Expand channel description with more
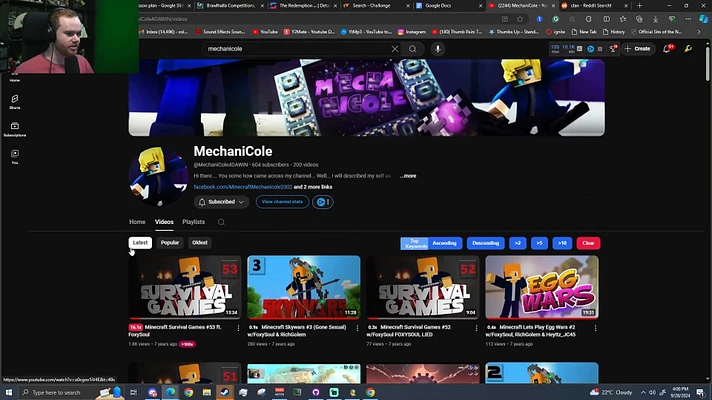The image size is (712, 400). point(408,176)
